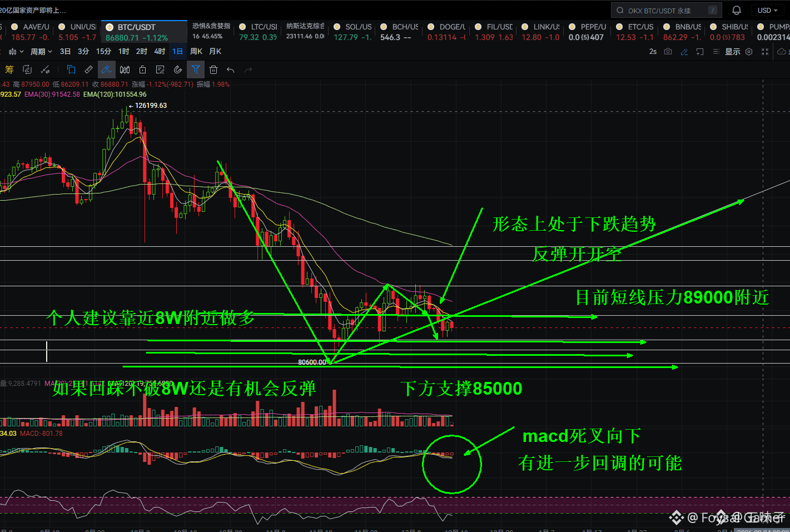The image size is (790, 532).
Task: Click the exit fullscreen collapse icon
Action: click(765, 52)
